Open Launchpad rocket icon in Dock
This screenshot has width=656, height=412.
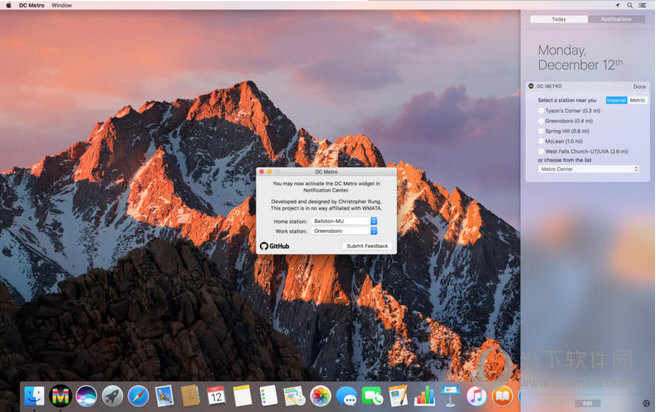tap(112, 396)
